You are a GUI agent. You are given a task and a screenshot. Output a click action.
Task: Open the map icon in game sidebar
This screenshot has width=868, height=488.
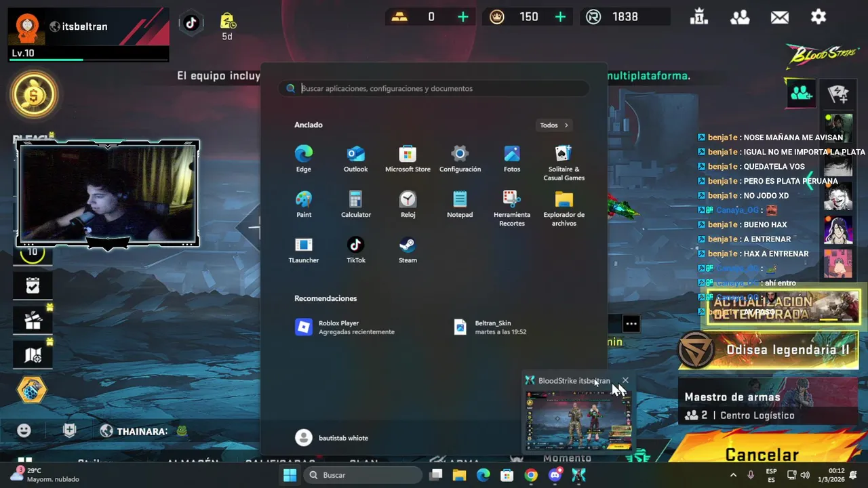click(33, 354)
